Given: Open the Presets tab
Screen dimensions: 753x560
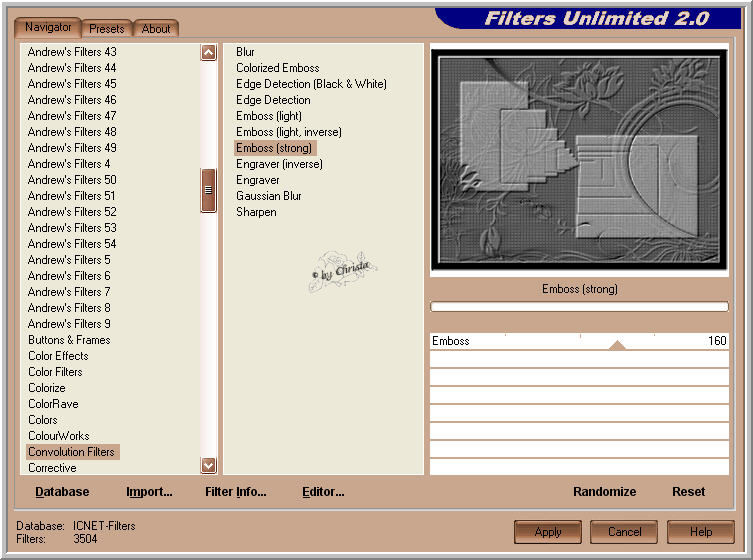Looking at the screenshot, I should pos(107,29).
